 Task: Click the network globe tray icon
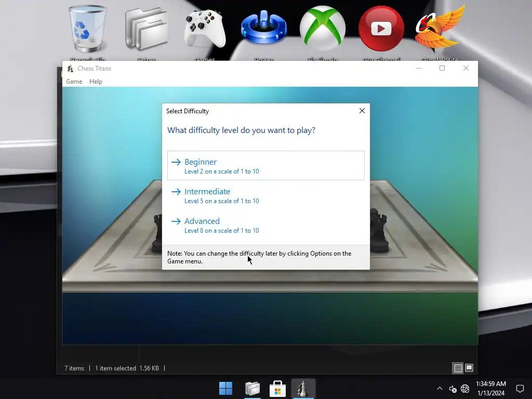(x=465, y=389)
